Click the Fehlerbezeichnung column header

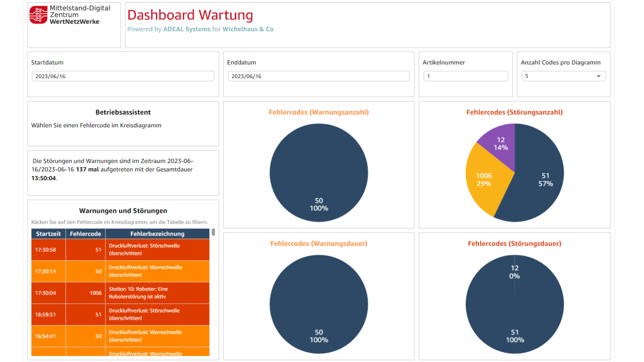(157, 234)
